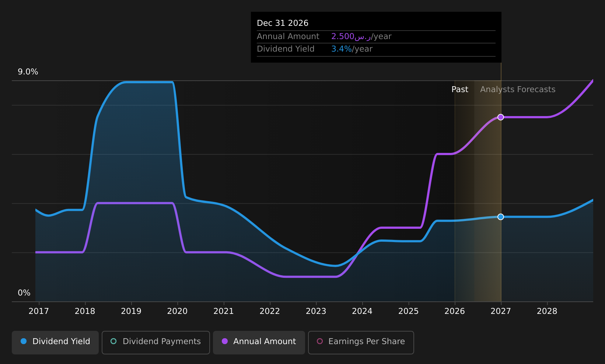
Task: Click the 2.500 annual amount value in tooltip
Action: click(351, 36)
